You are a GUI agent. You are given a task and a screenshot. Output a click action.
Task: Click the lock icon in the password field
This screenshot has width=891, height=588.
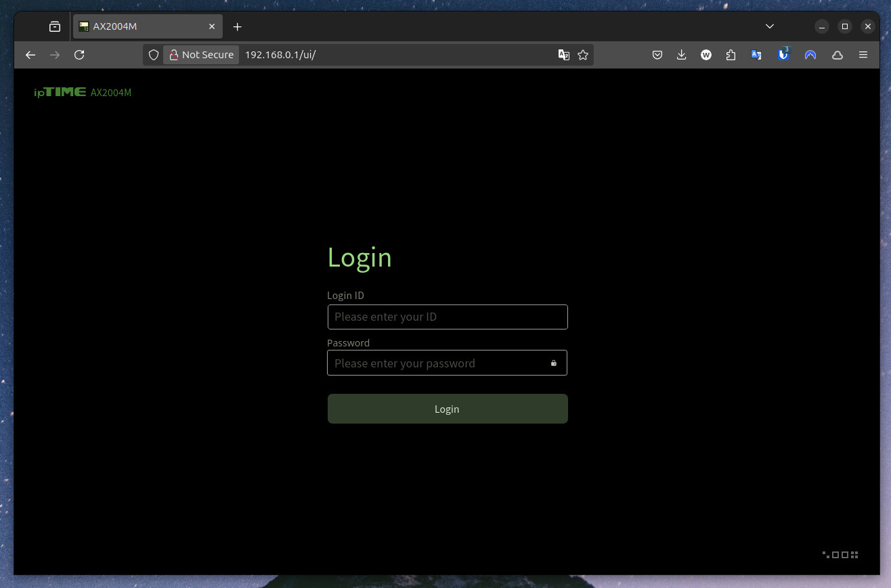coord(554,363)
